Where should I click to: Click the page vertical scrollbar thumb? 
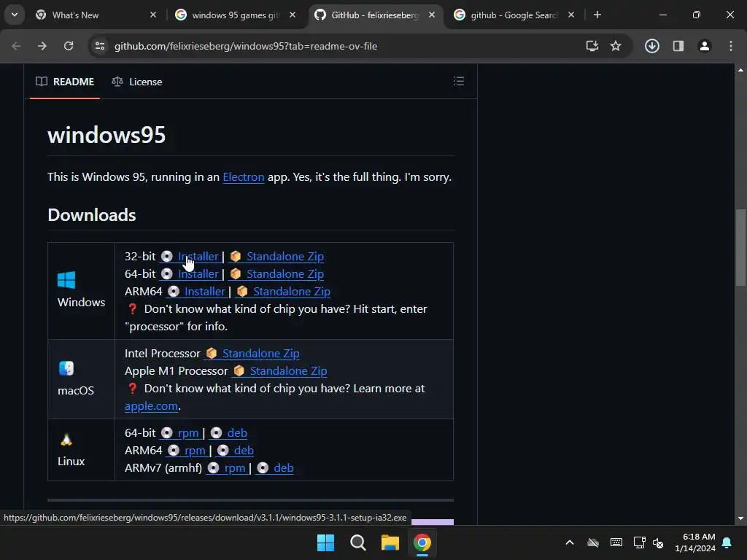click(x=740, y=248)
